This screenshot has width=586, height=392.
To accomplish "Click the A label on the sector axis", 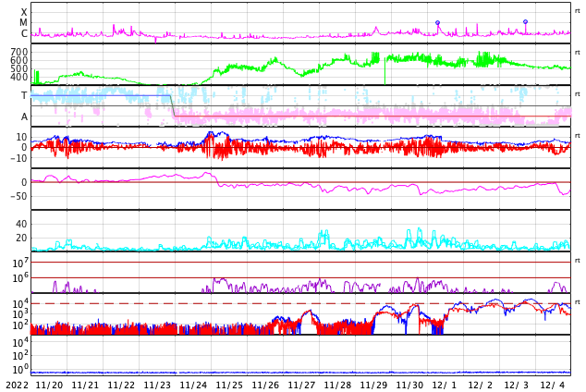I will [24, 116].
